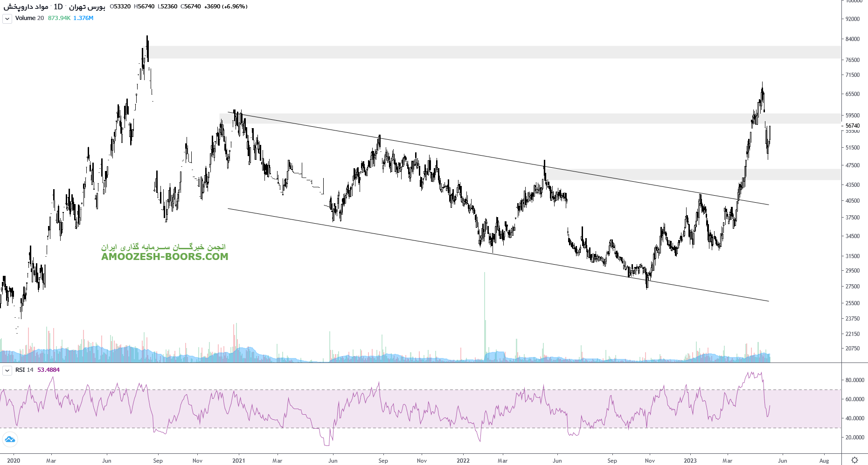Click the green volume value 873.94K
Screen dimensions: 868x465
click(x=59, y=18)
